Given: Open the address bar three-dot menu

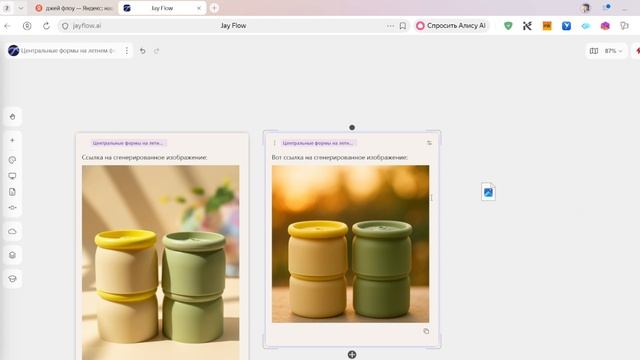Looking at the screenshot, I should coord(390,26).
